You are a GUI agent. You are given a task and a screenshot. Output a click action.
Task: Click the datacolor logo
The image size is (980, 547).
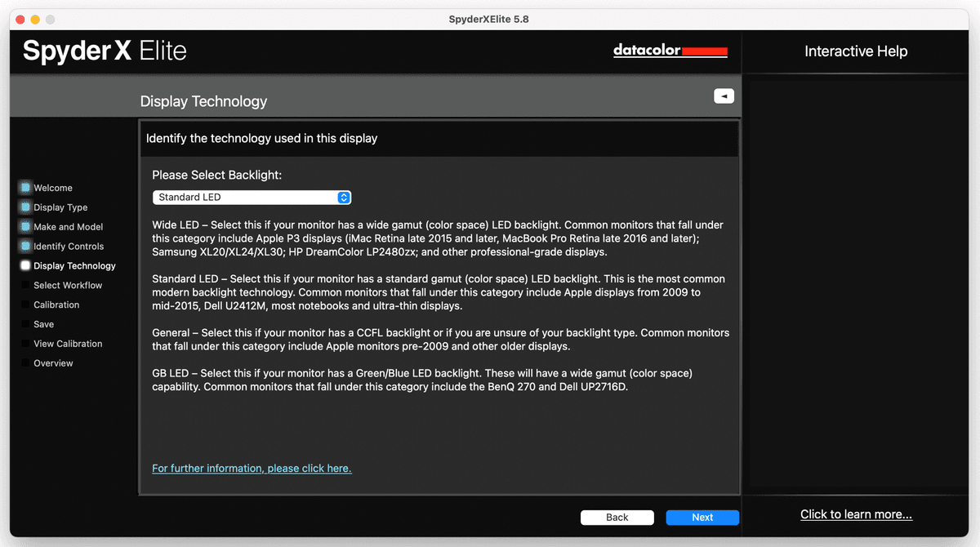pyautogui.click(x=670, y=51)
